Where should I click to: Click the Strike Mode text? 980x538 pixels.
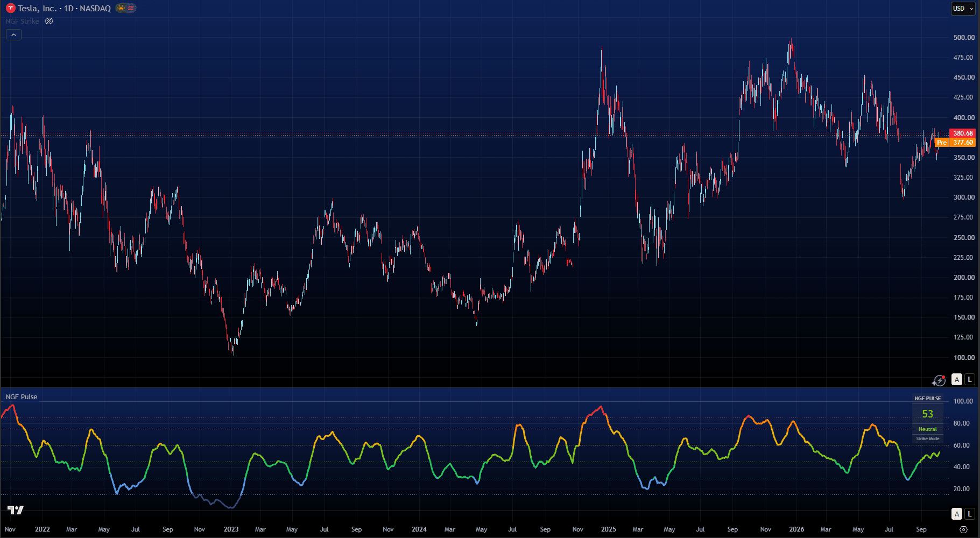[x=928, y=439]
